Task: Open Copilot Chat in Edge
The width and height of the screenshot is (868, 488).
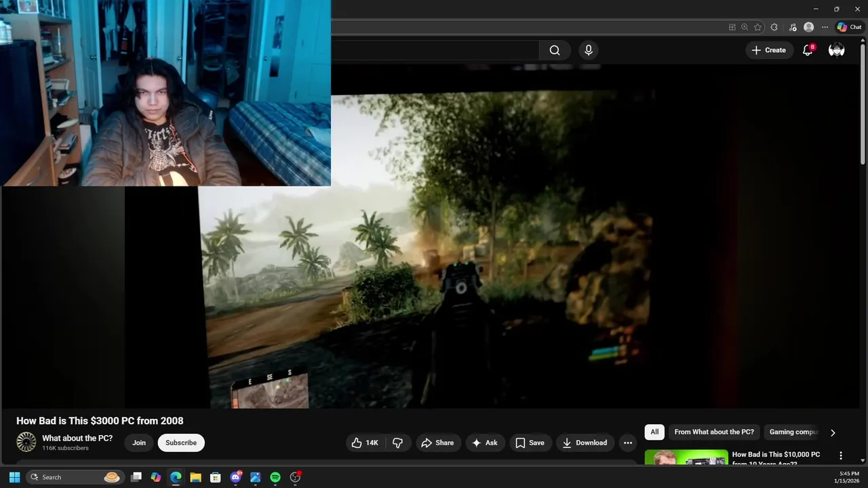Action: [849, 27]
